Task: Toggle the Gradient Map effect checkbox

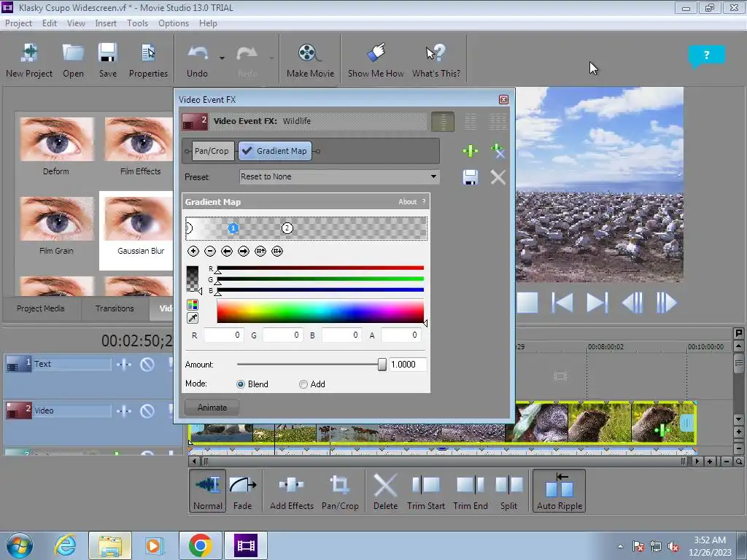Action: coord(247,151)
